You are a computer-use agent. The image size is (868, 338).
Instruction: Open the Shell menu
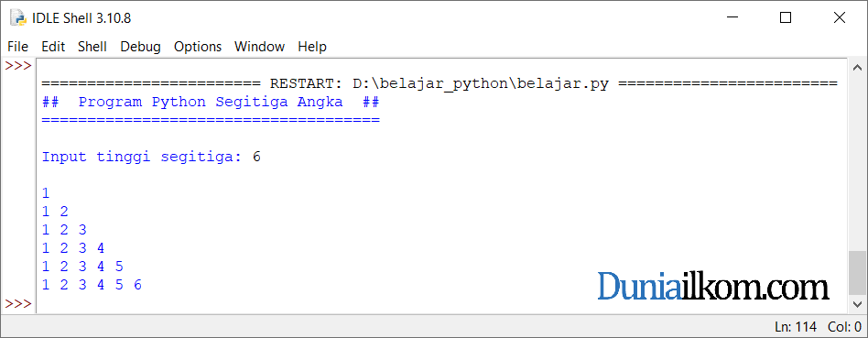(92, 47)
